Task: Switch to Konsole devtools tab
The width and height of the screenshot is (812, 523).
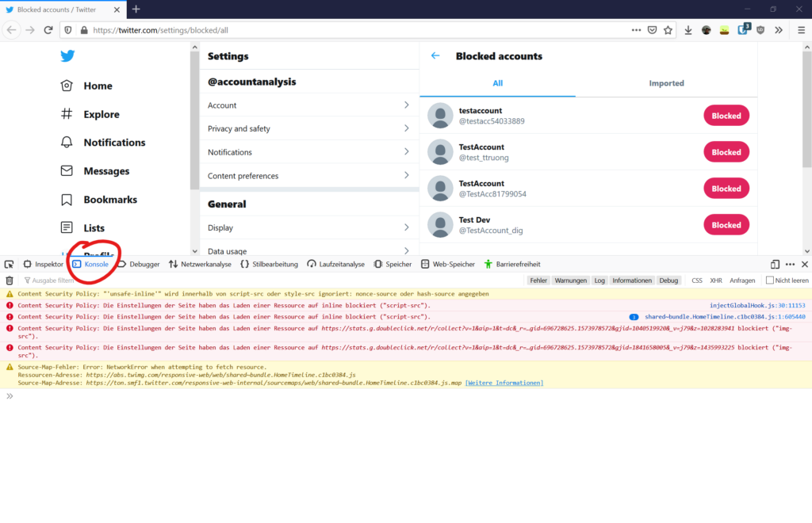Action: click(x=90, y=265)
